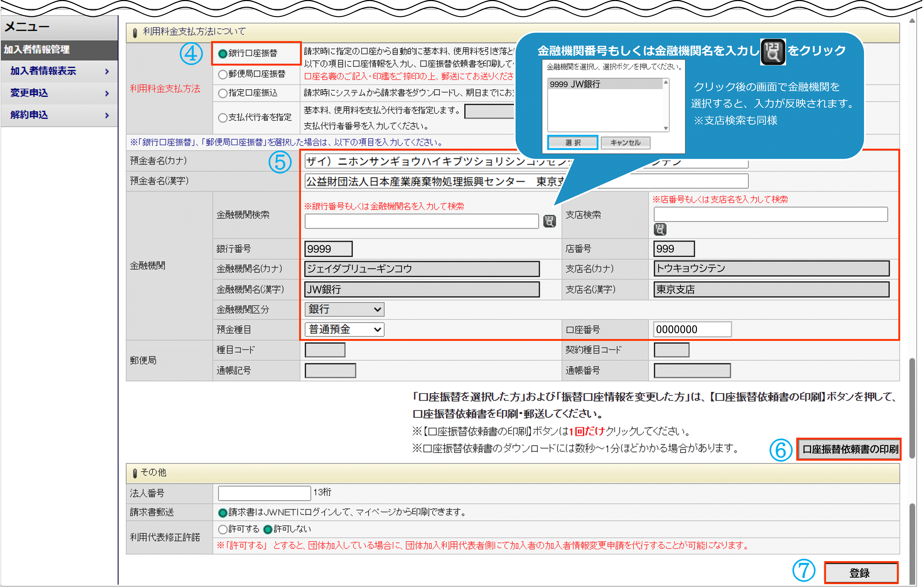Choose the 許可する radio option
The width and height of the screenshot is (923, 588).
point(223,529)
